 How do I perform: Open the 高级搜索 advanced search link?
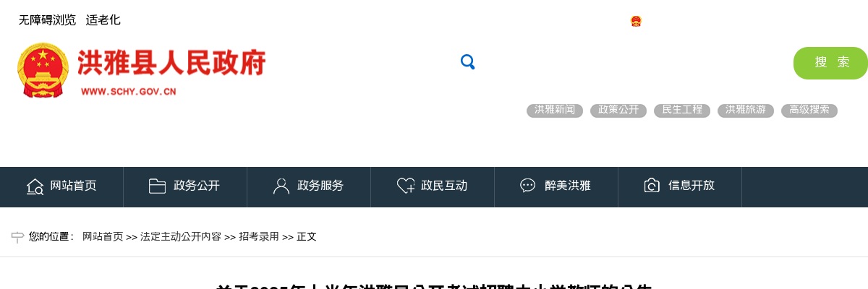(x=809, y=110)
